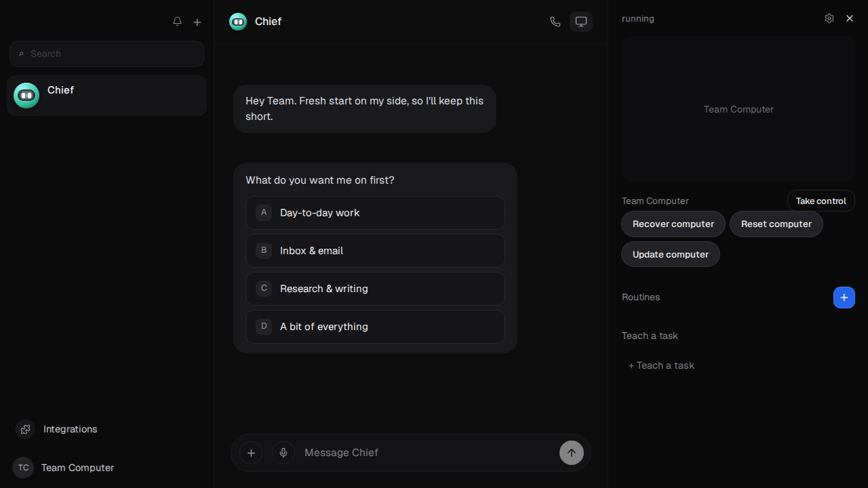Send message with the arrow button
Screen dimensions: 868x488
pyautogui.click(x=572, y=453)
